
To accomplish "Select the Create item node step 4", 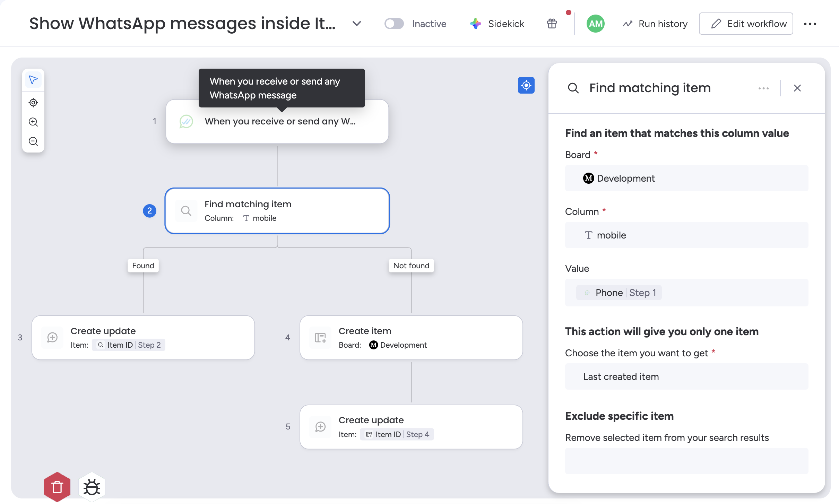I will (411, 337).
